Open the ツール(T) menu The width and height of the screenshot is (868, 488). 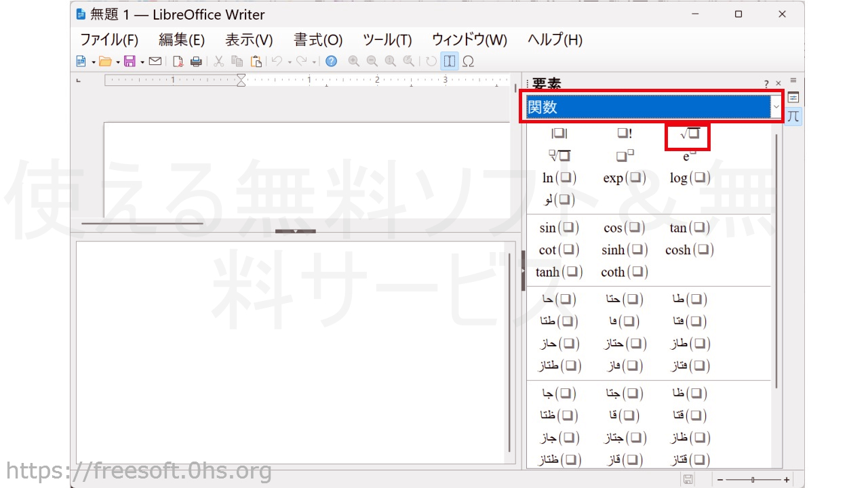(x=387, y=40)
